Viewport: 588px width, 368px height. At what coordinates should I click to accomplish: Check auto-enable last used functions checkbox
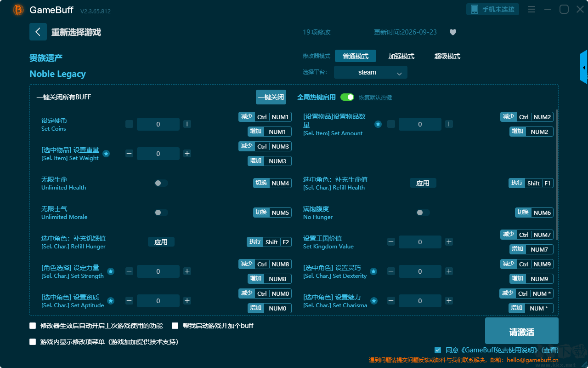coord(33,326)
